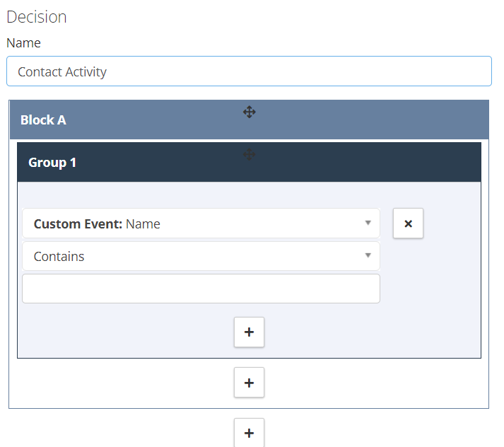
Task: Add a condition inside Group 1 with plus button
Action: pyautogui.click(x=249, y=332)
